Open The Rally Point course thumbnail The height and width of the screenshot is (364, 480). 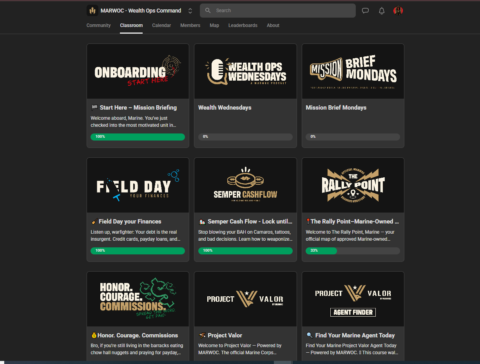click(353, 185)
